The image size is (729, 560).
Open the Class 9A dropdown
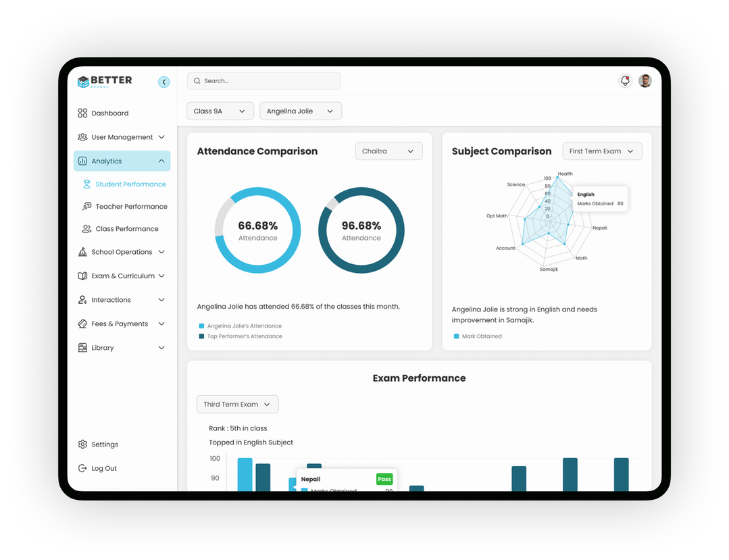(220, 111)
